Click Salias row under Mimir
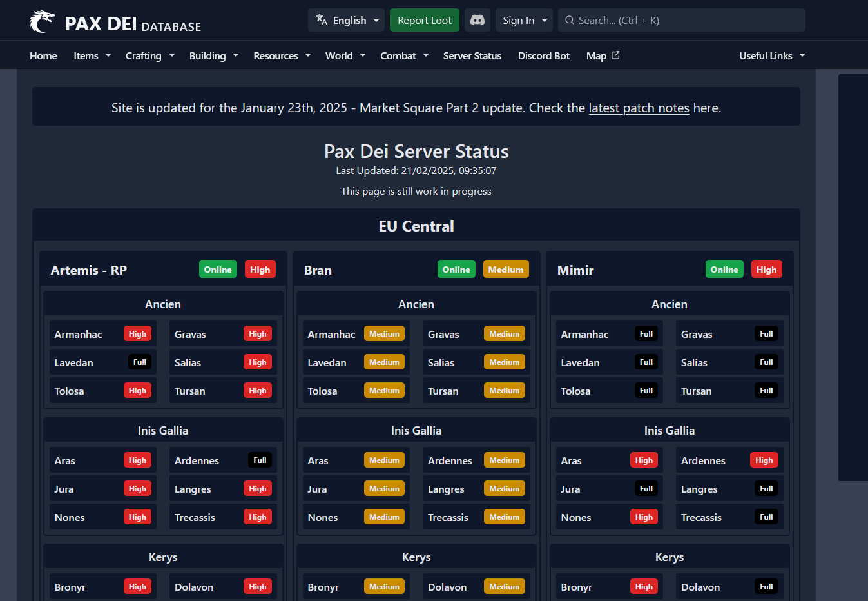 coord(729,362)
